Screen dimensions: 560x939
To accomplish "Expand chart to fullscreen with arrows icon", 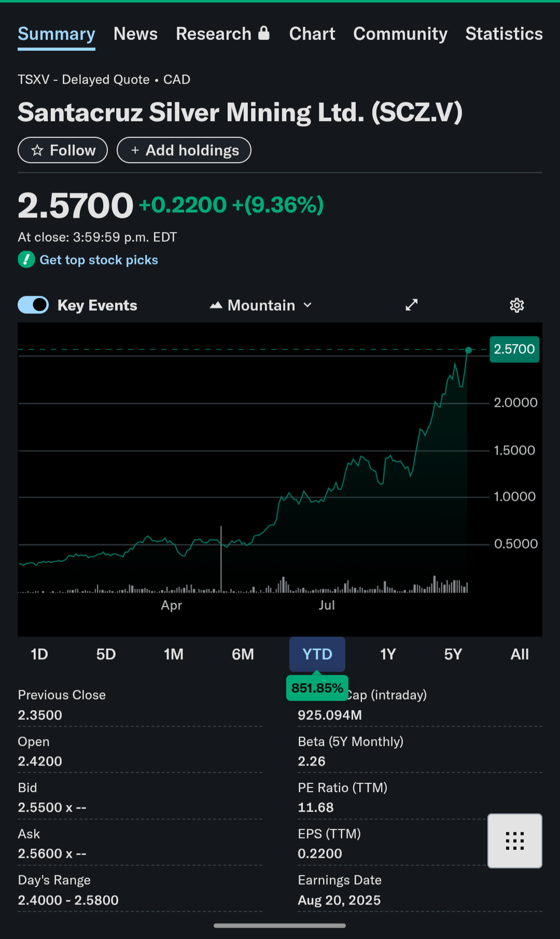I will point(411,305).
